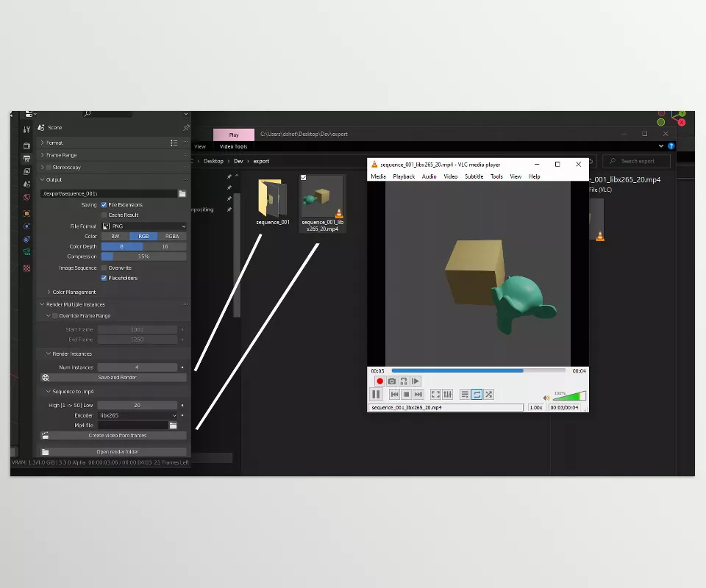
Task: Open the Encoder libx265 dropdown
Action: click(x=138, y=416)
